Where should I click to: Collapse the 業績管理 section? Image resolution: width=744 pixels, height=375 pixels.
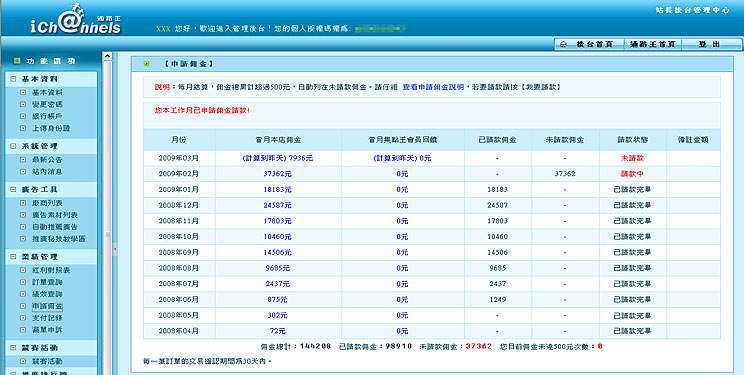click(13, 257)
